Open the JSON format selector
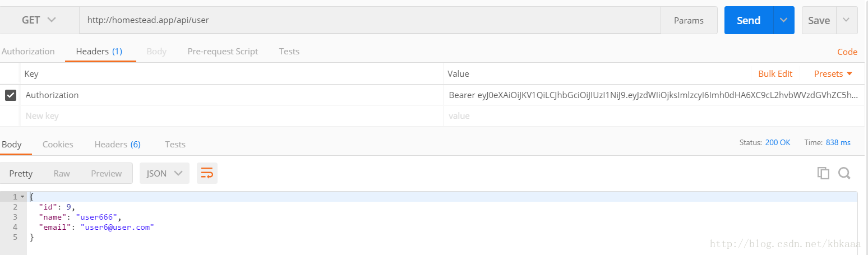The image size is (868, 255). (164, 173)
